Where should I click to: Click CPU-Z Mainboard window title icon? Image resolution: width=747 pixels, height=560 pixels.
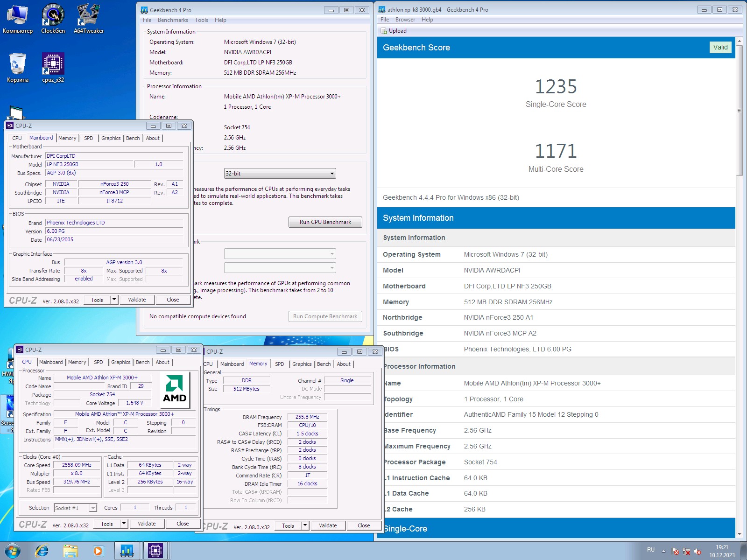(10, 126)
